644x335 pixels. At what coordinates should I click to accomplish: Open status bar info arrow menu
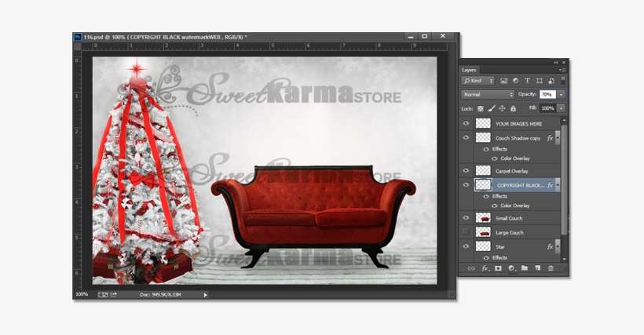[205, 294]
